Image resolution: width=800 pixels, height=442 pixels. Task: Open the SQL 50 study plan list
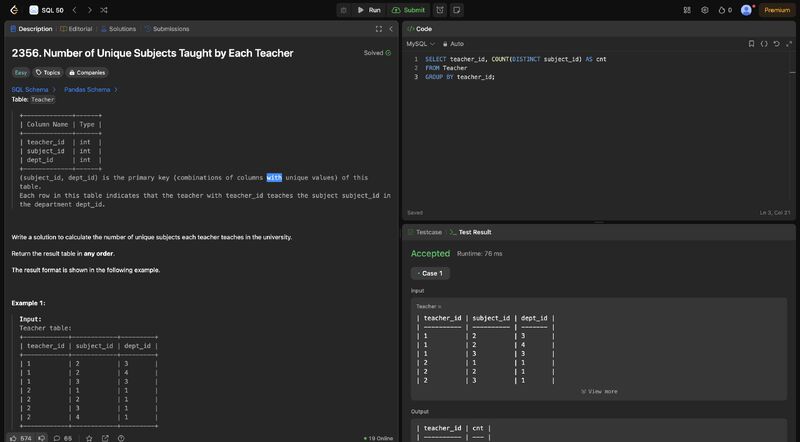(x=46, y=10)
